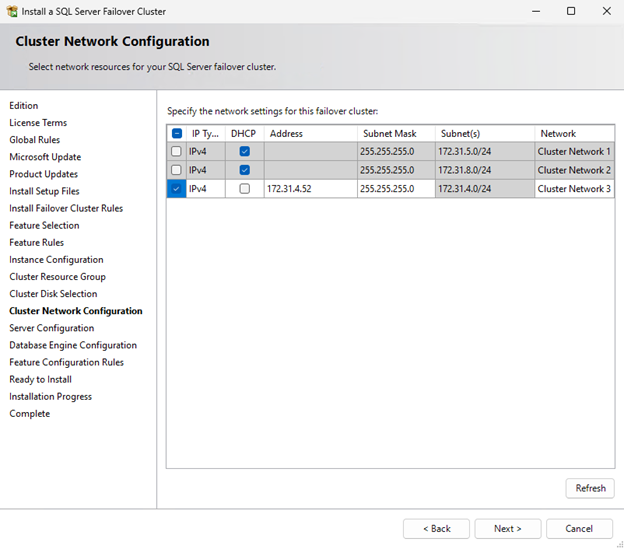This screenshot has width=624, height=549.
Task: Select the Instance Configuration step
Action: coord(56,259)
